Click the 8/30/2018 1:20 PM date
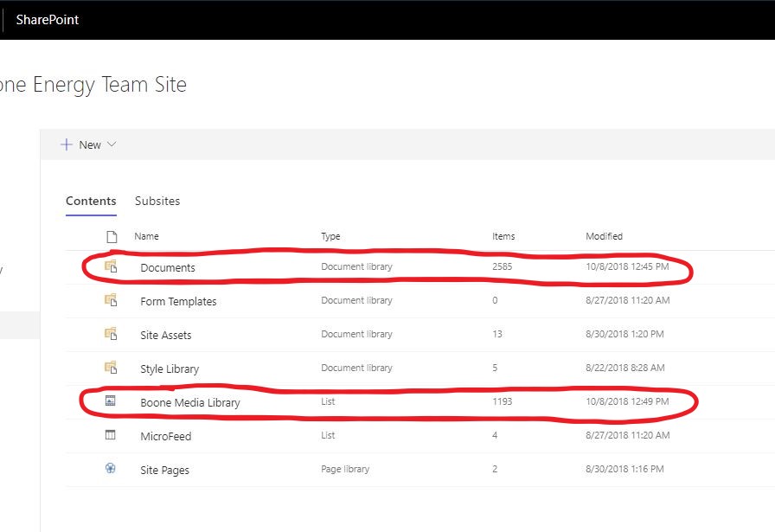 coord(624,334)
